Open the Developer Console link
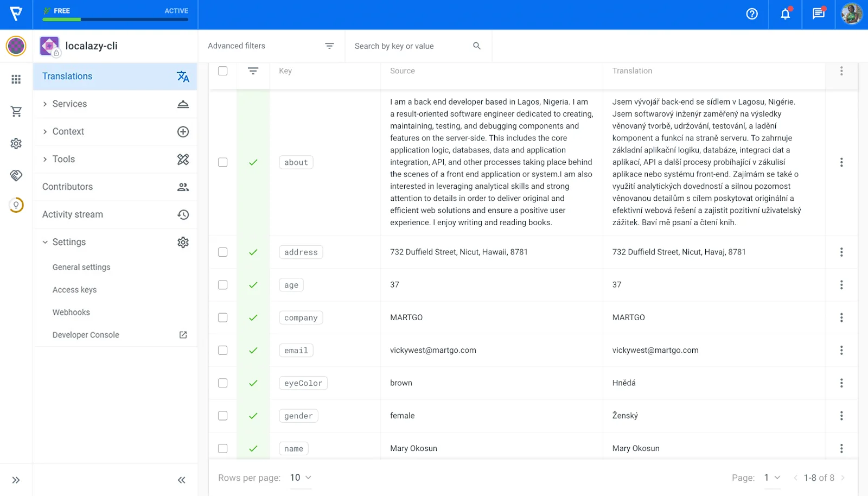This screenshot has height=496, width=868. click(86, 335)
